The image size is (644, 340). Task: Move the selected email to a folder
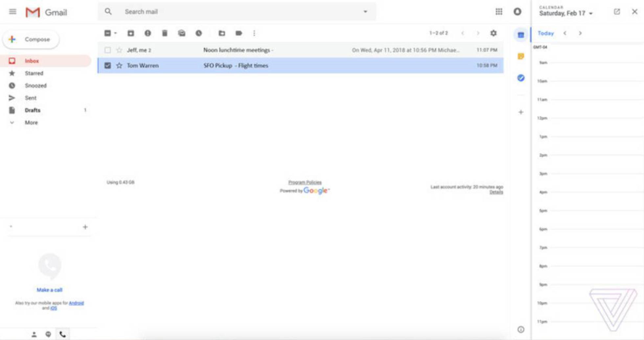tap(222, 33)
